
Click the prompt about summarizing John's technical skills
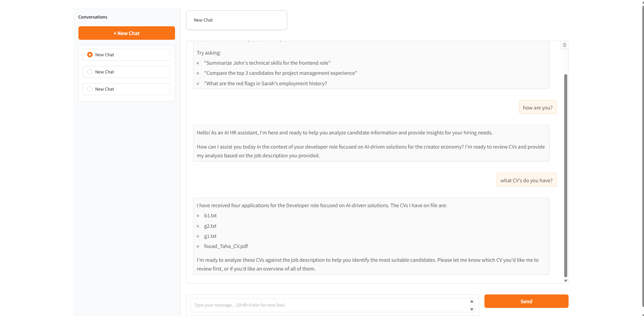click(267, 63)
